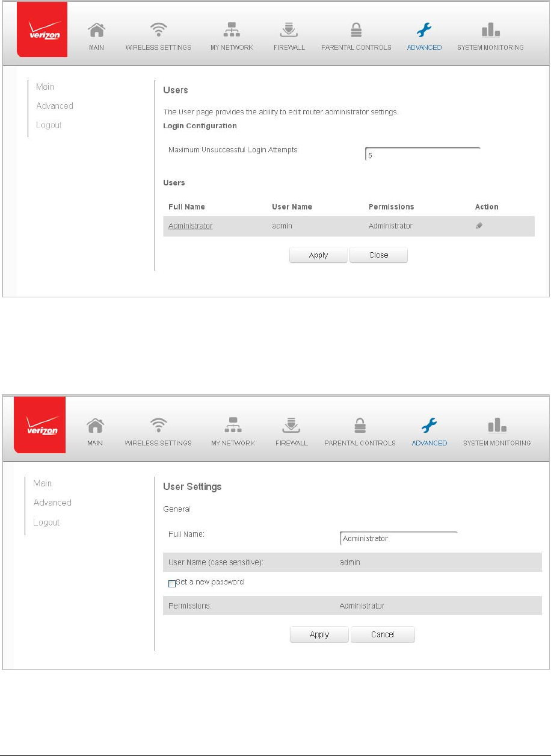Image resolution: width=551 pixels, height=756 pixels.
Task: Click Close on the Users page
Action: (x=379, y=255)
